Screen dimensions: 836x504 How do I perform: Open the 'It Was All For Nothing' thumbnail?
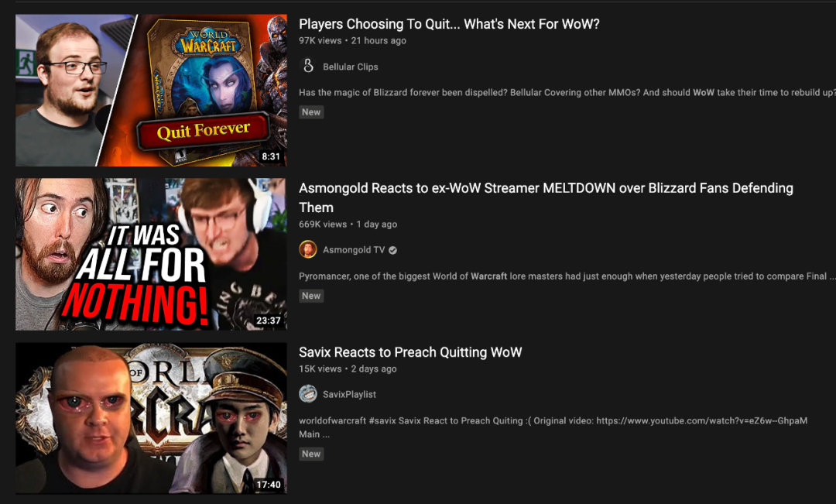pos(151,255)
